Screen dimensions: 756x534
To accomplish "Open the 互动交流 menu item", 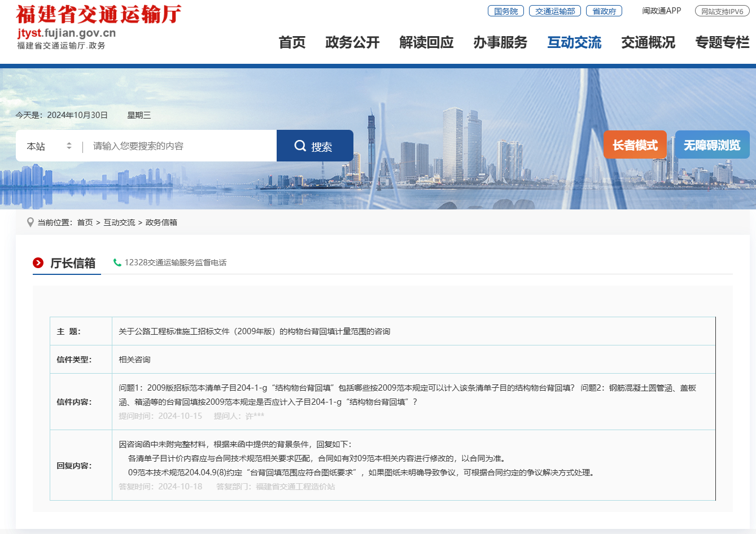I will click(574, 42).
